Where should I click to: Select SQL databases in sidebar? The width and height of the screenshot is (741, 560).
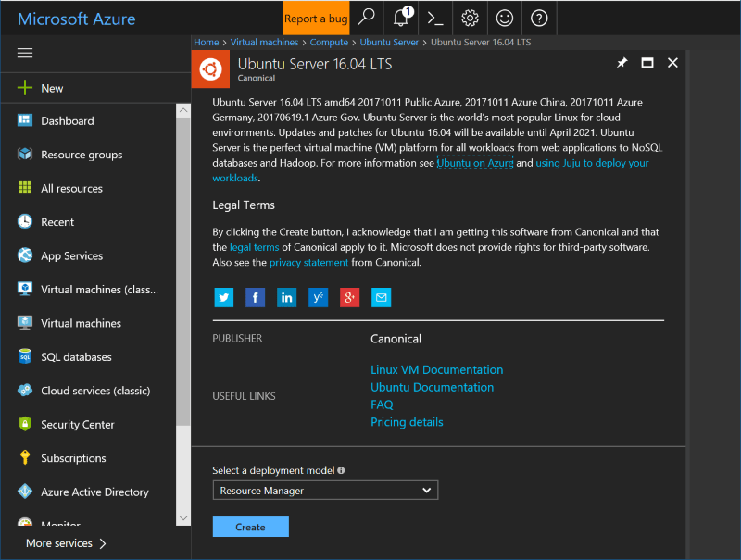tap(76, 357)
